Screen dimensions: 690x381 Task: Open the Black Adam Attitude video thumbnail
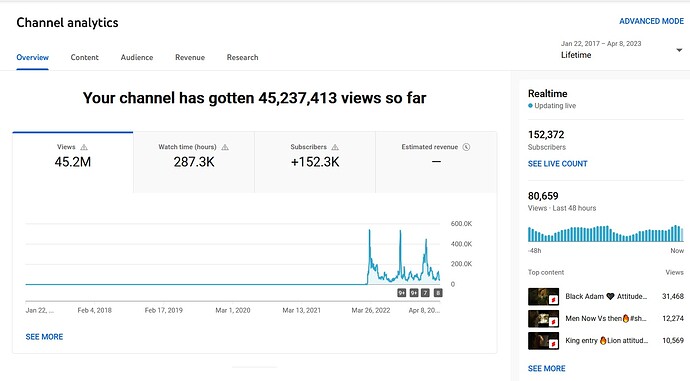tap(543, 297)
